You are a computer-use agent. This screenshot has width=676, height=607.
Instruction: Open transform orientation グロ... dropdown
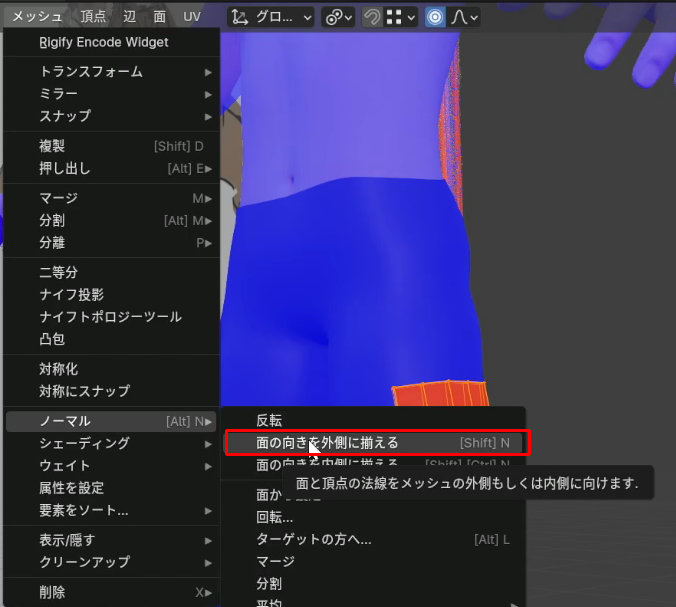tap(271, 17)
